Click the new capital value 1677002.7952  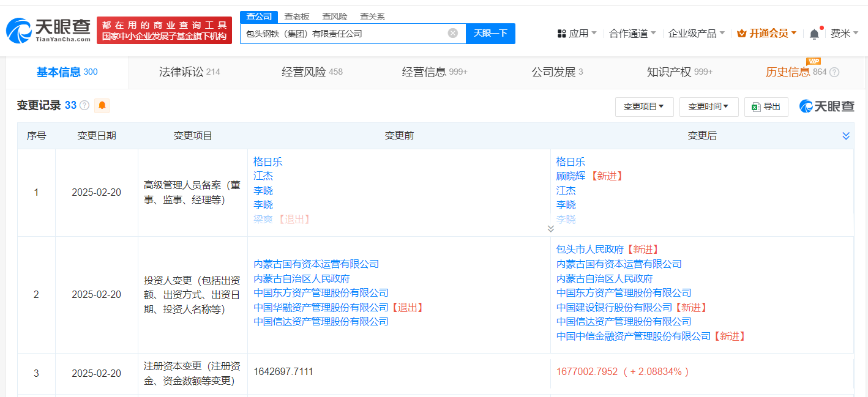pyautogui.click(x=587, y=371)
